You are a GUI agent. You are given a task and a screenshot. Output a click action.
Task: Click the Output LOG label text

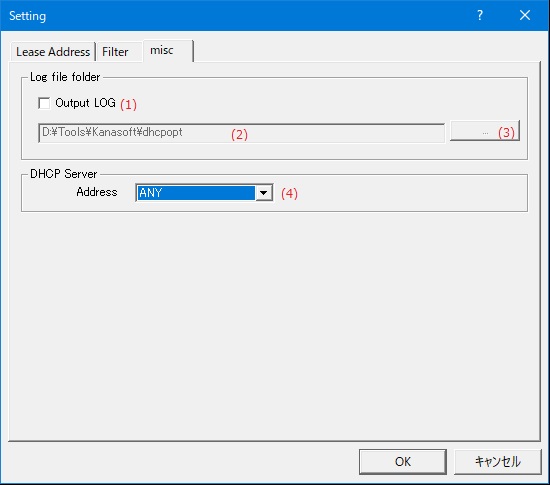(85, 103)
